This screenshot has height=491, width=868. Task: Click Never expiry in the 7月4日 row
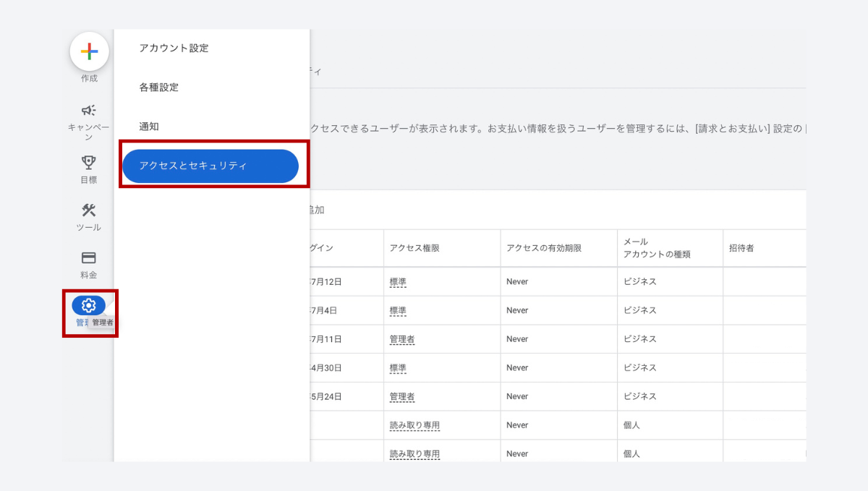click(517, 311)
